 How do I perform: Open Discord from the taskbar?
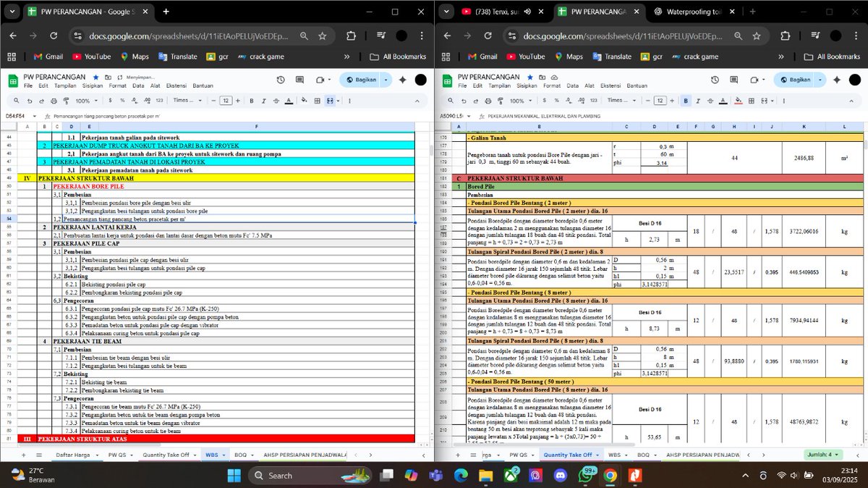point(559,475)
